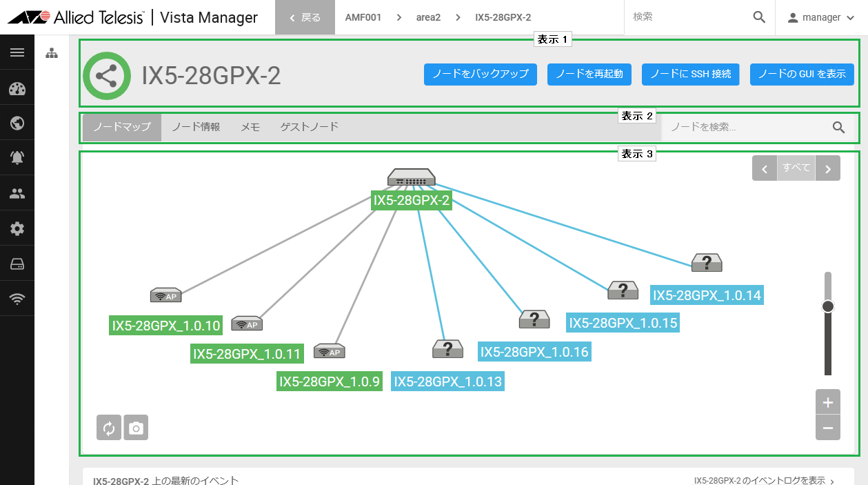Viewport: 868px width, 485px height.
Task: Open the globe network map icon
Action: 17,123
